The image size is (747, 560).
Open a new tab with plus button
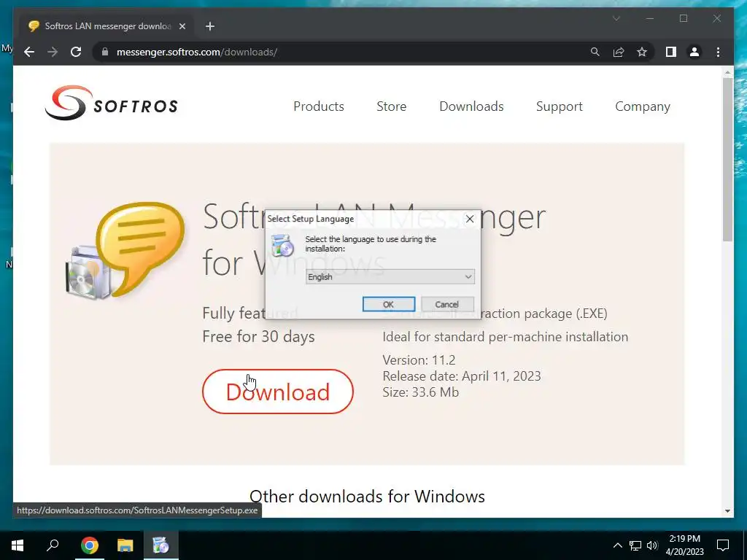[x=209, y=26]
